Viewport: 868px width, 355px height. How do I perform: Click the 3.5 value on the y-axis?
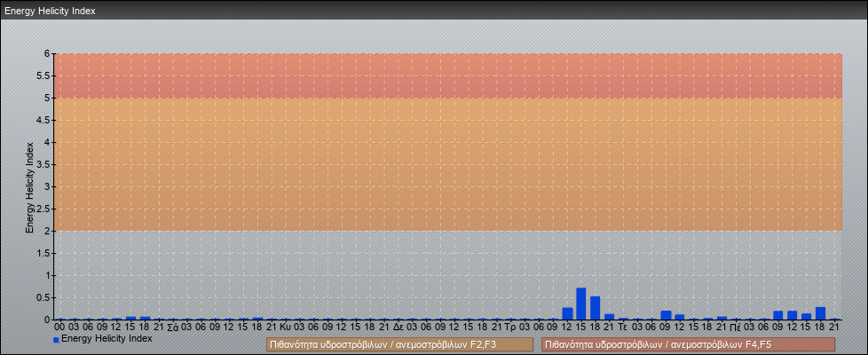point(43,164)
